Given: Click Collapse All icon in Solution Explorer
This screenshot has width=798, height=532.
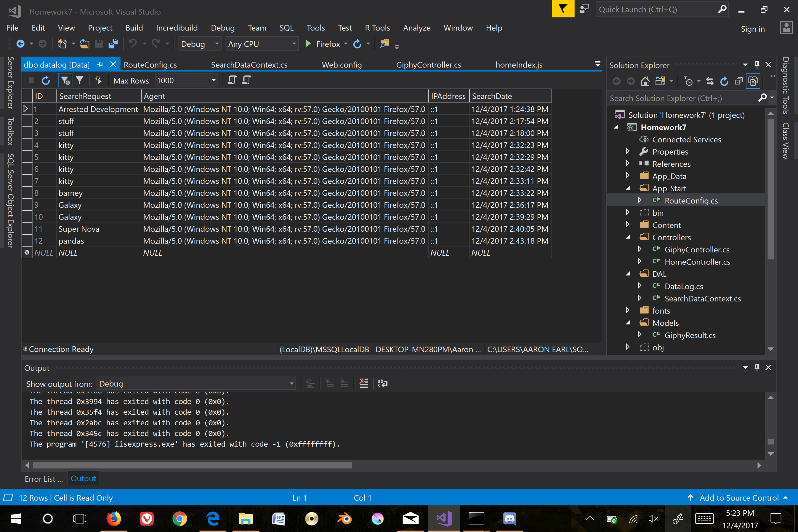Looking at the screenshot, I should [739, 81].
